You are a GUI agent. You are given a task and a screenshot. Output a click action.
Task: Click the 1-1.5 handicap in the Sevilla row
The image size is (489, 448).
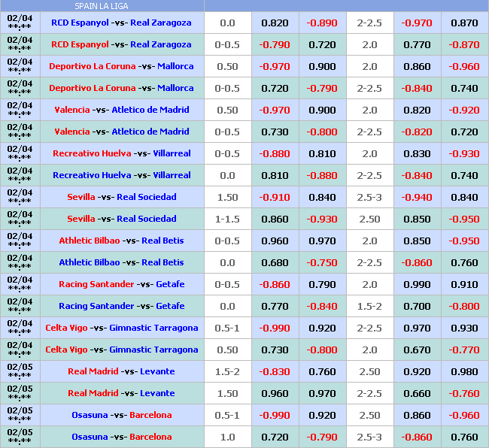(227, 219)
